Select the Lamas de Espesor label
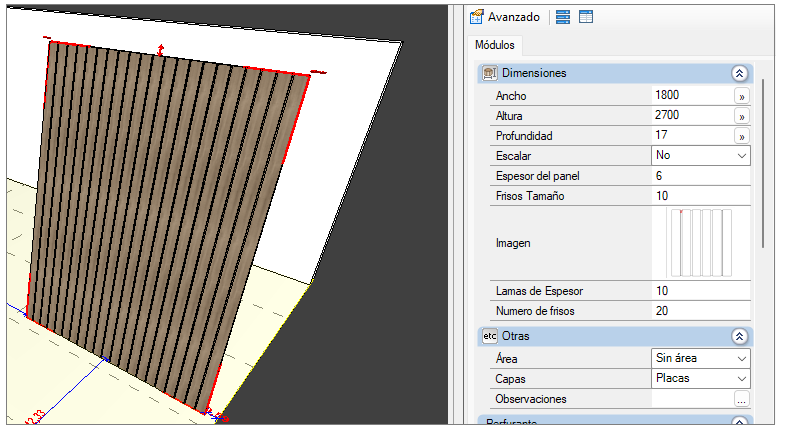The image size is (788, 434). (x=539, y=291)
